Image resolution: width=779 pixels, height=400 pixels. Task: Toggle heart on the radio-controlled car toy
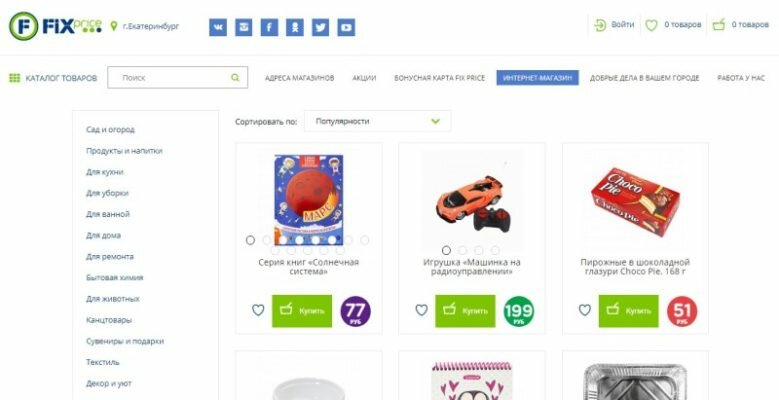click(x=421, y=310)
